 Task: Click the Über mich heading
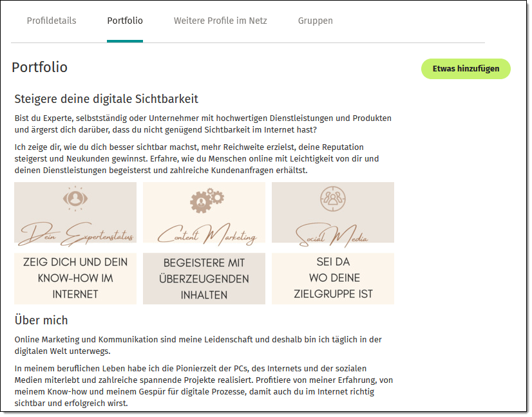[41, 320]
